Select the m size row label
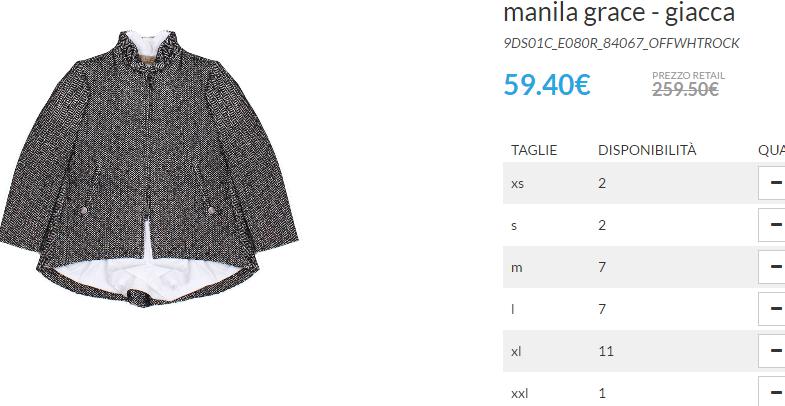This screenshot has width=785, height=406. [517, 268]
